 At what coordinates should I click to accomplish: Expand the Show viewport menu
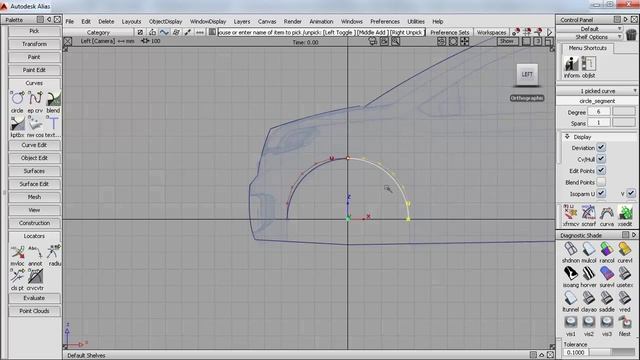(507, 41)
